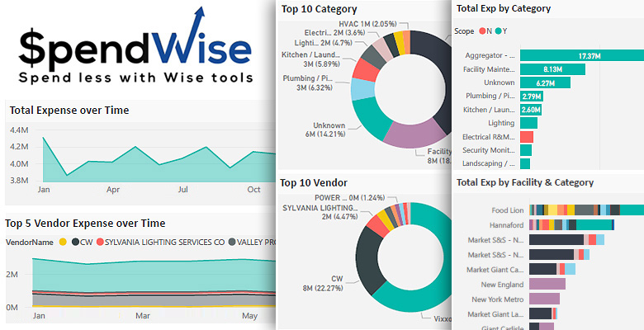Screen dimensions: 644x330
Task: Select the red Electrical R&M bar
Action: tap(527, 136)
